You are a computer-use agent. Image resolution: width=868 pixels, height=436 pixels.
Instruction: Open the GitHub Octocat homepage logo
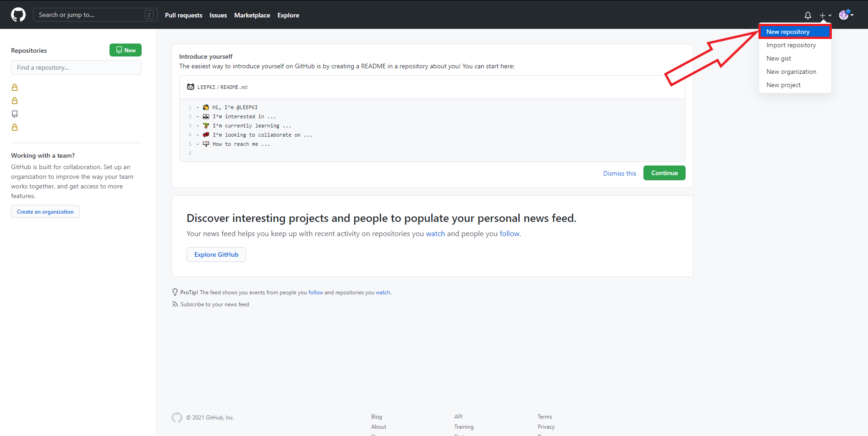point(18,15)
